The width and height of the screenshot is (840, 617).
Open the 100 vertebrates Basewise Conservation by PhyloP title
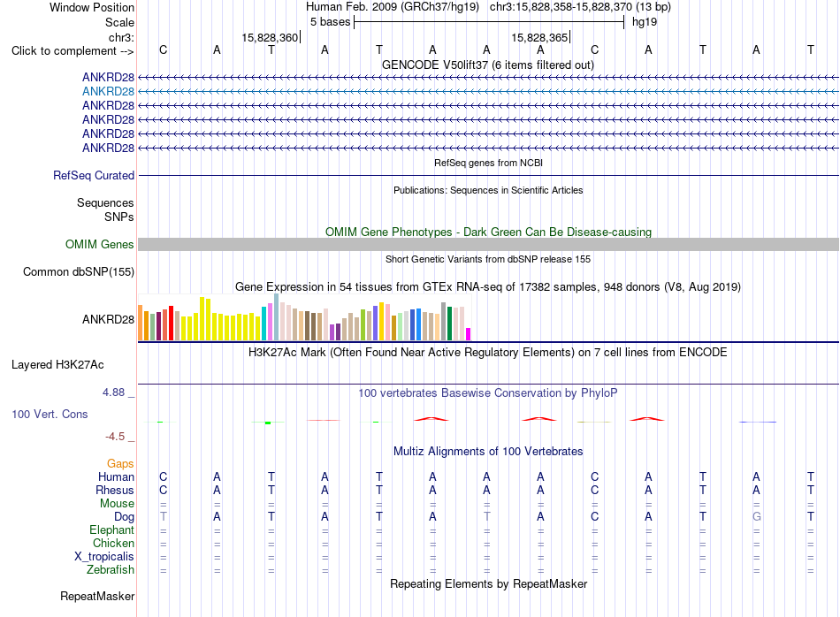[487, 393]
